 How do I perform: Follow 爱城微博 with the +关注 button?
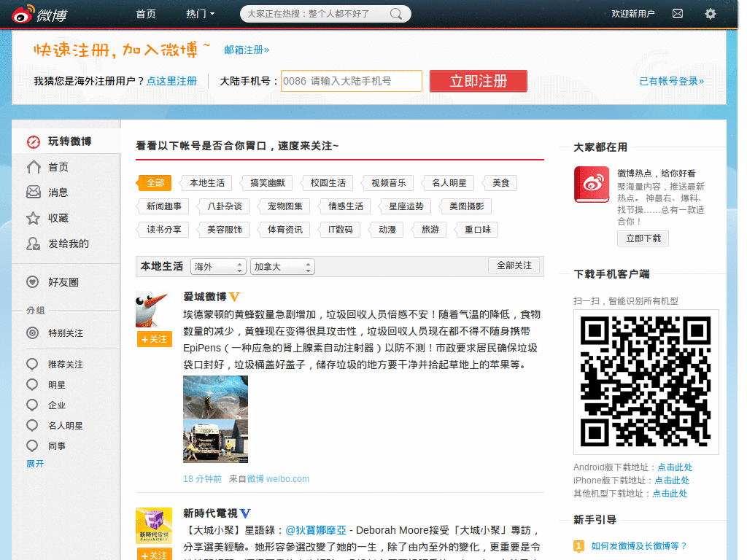point(155,339)
